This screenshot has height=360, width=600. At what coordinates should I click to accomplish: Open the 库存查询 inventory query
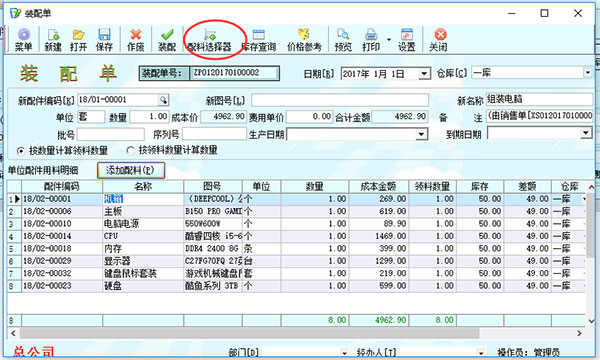[x=259, y=40]
